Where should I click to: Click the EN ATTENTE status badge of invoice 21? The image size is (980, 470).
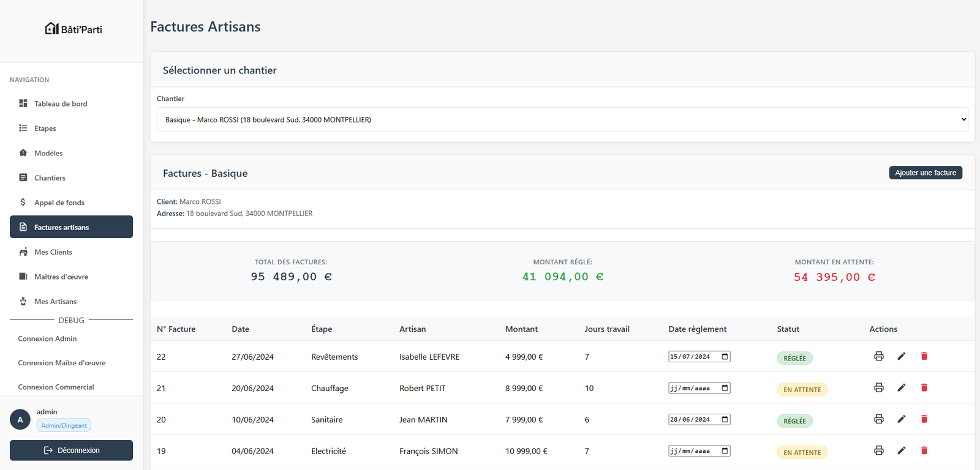click(802, 390)
